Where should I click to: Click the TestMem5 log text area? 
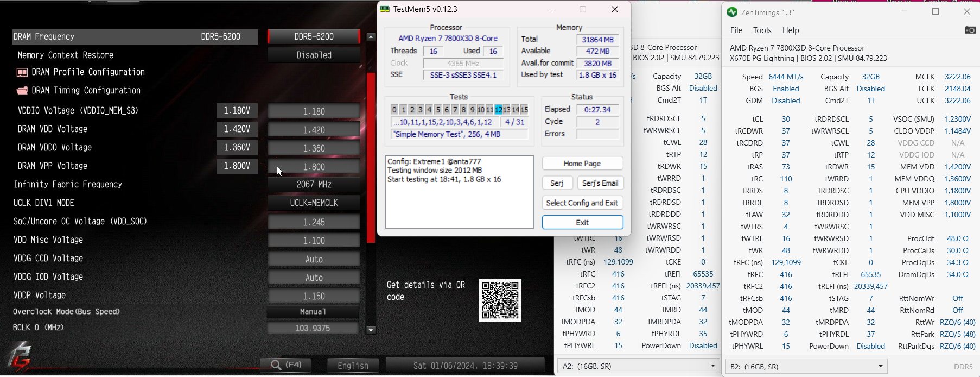[460, 192]
